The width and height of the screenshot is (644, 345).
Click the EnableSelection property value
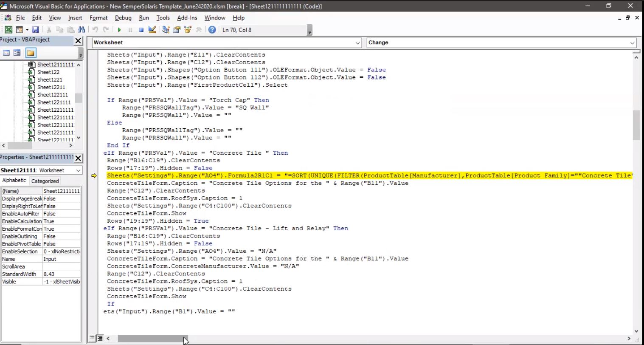(62, 252)
